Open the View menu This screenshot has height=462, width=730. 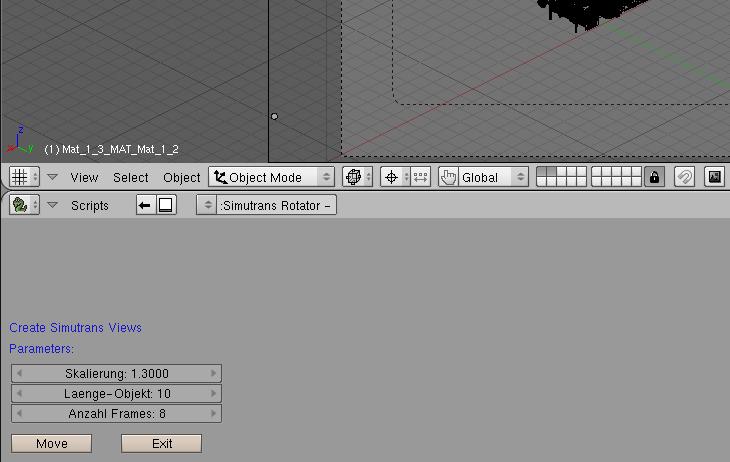coord(84,177)
